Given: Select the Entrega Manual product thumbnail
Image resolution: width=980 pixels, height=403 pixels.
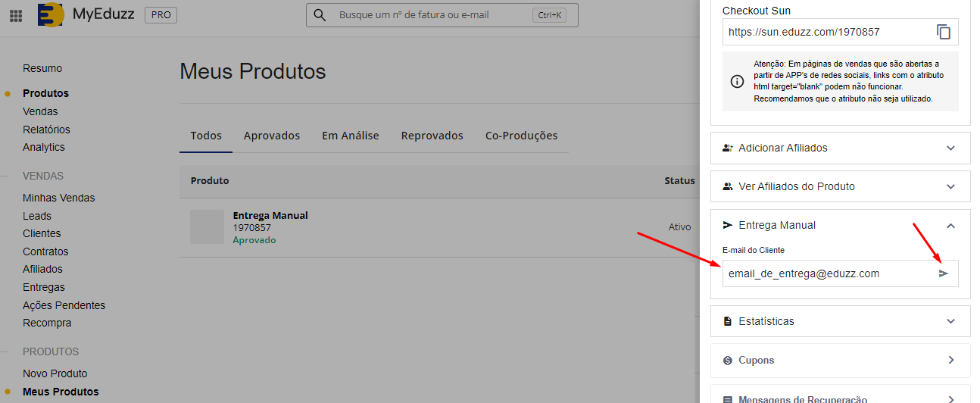Looking at the screenshot, I should click(x=207, y=227).
